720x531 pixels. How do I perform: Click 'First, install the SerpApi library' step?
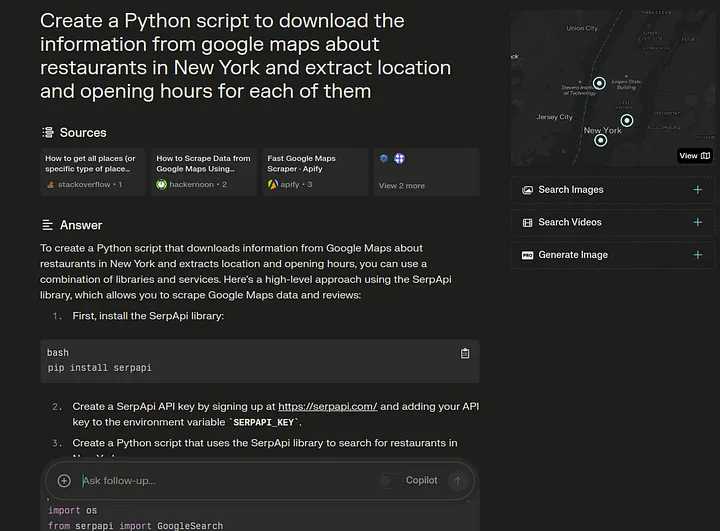[x=148, y=316]
